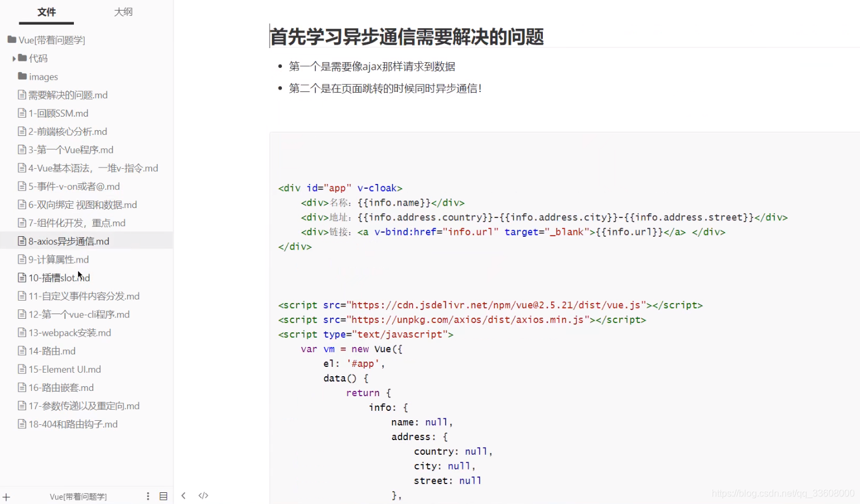Click the code line data() {
The image size is (860, 504).
pos(346,379)
